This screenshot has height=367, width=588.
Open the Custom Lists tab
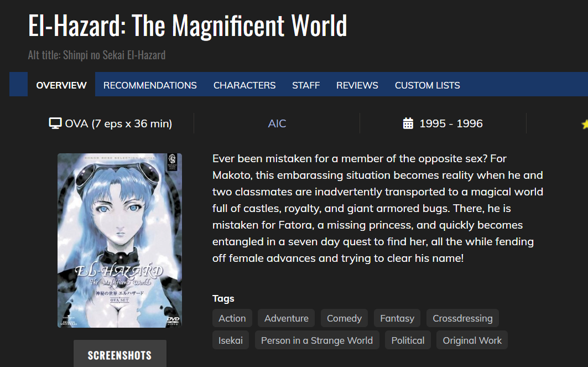click(x=427, y=85)
